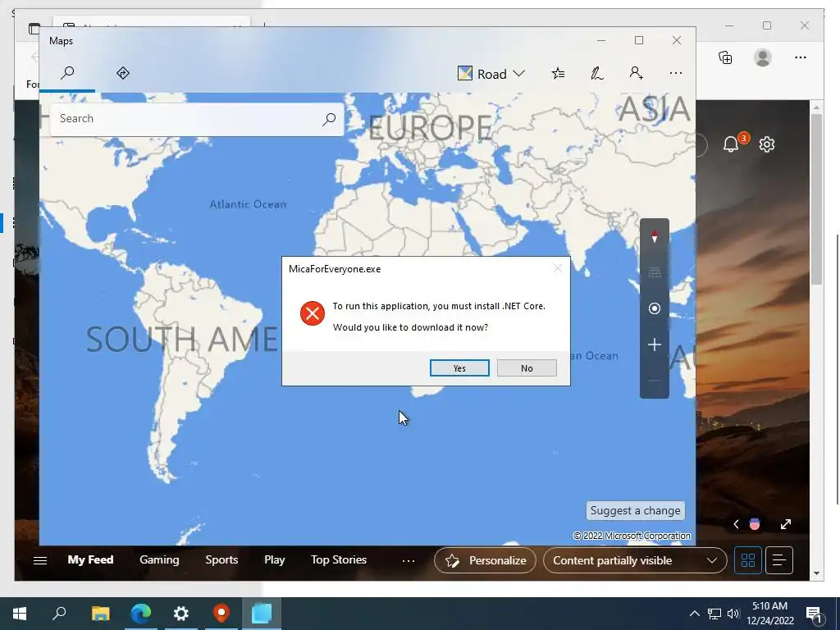Viewport: 840px width, 630px height.
Task: Click the Edge profile avatar
Action: 763,57
